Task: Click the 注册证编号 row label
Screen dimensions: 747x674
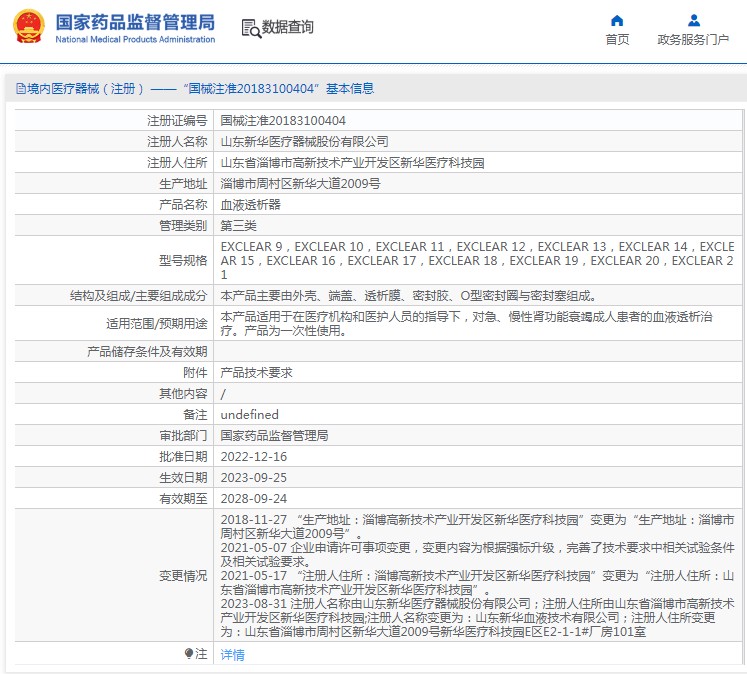Action: point(177,121)
